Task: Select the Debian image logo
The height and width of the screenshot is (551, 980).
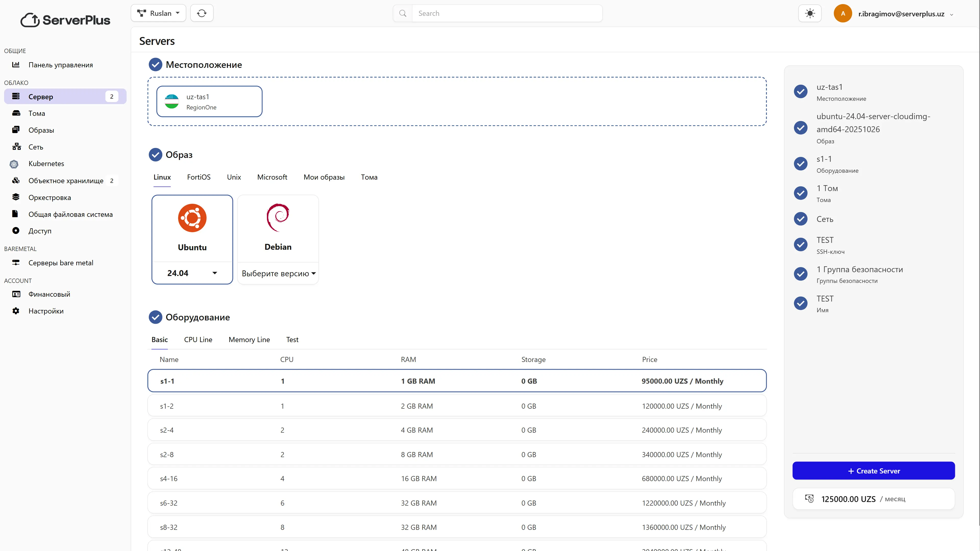Action: [278, 218]
